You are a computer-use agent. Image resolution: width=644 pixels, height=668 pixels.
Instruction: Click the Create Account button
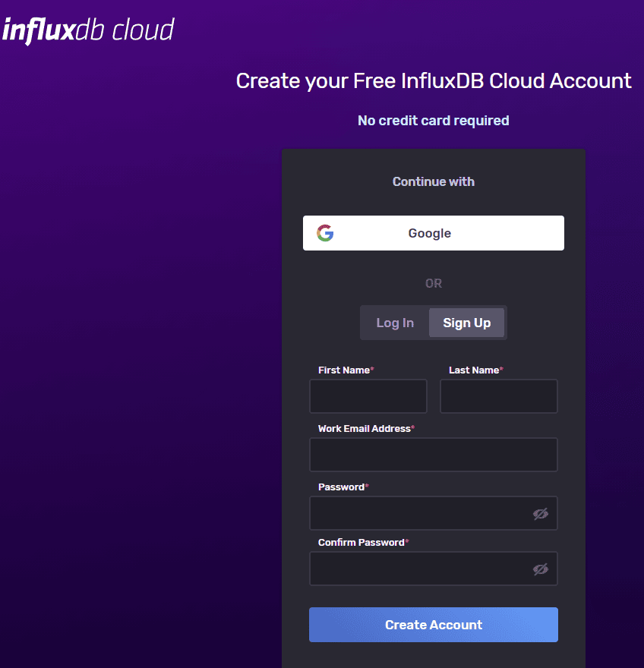(433, 624)
